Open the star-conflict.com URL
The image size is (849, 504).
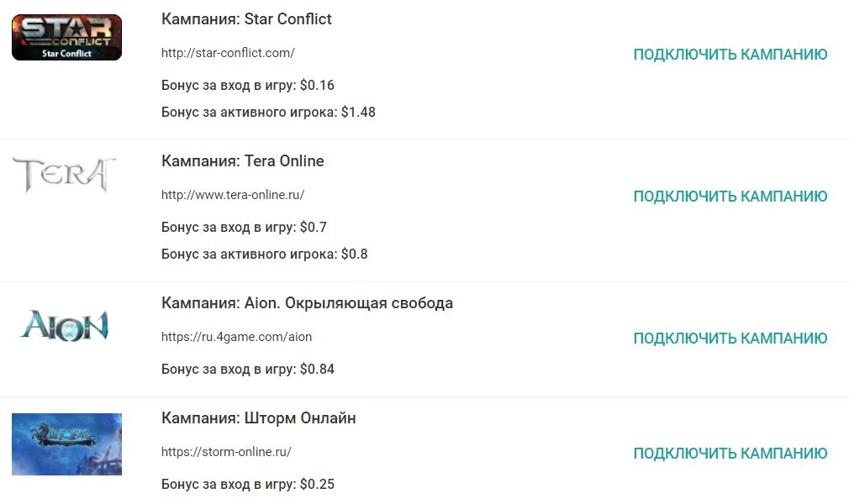click(228, 53)
